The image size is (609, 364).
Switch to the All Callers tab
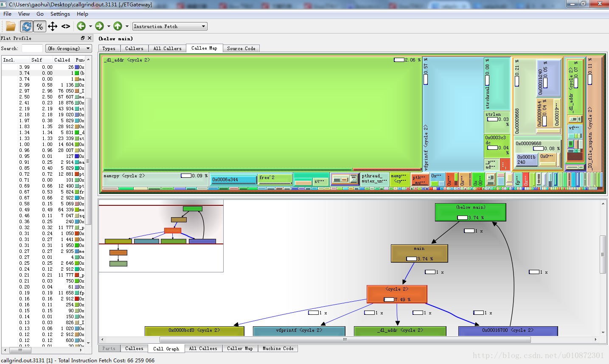pos(167,48)
